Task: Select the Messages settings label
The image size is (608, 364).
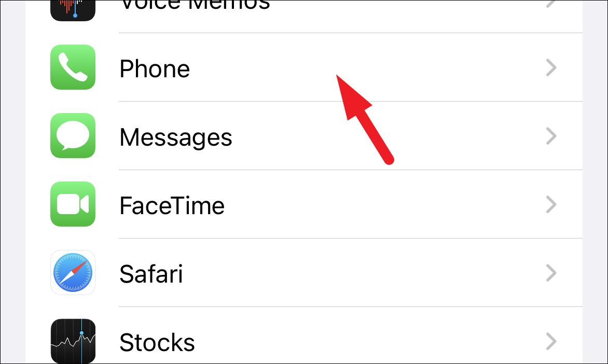Action: click(x=176, y=138)
